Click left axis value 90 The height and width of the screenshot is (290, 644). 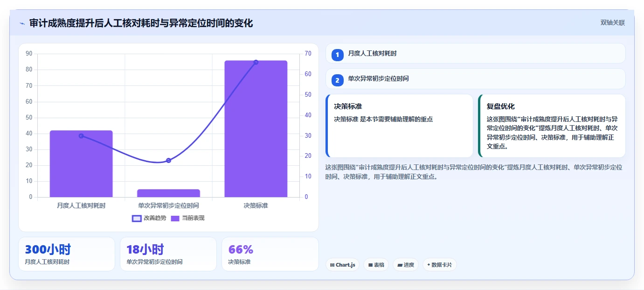(x=29, y=54)
